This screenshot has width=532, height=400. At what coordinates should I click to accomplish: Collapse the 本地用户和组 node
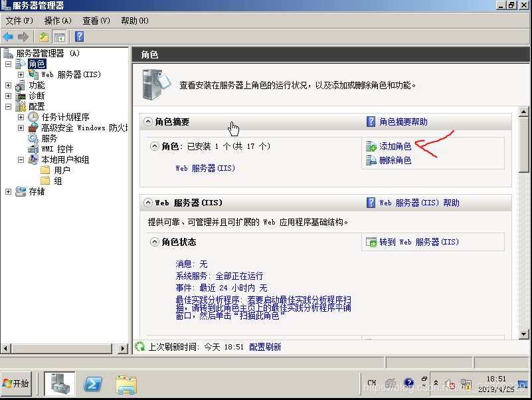(21, 159)
